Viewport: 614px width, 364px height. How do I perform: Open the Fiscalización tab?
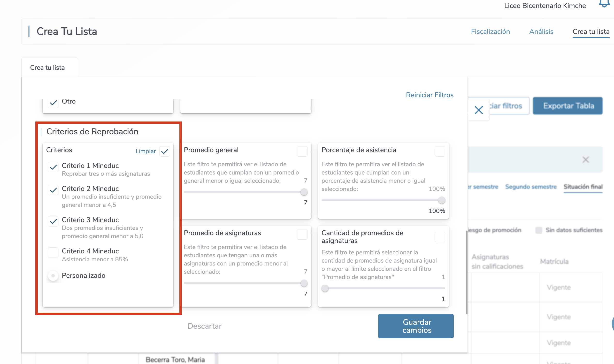(490, 32)
